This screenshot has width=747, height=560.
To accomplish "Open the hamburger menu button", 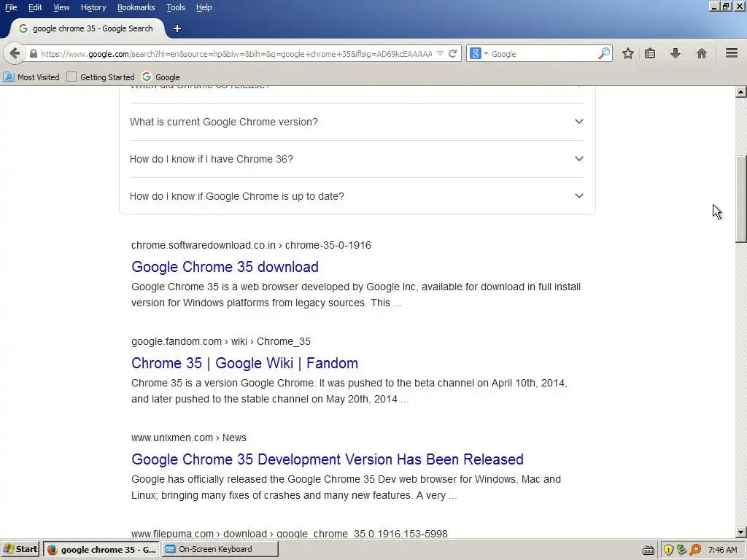I will [732, 53].
